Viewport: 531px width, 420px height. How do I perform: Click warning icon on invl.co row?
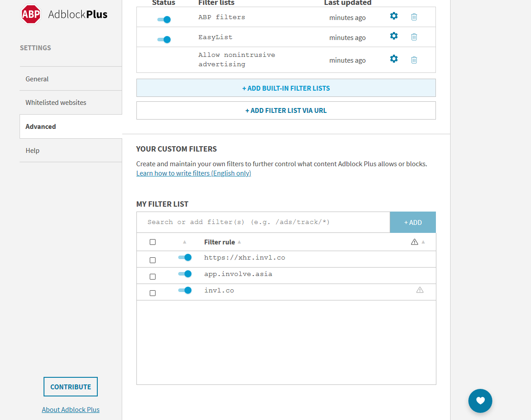pyautogui.click(x=419, y=290)
